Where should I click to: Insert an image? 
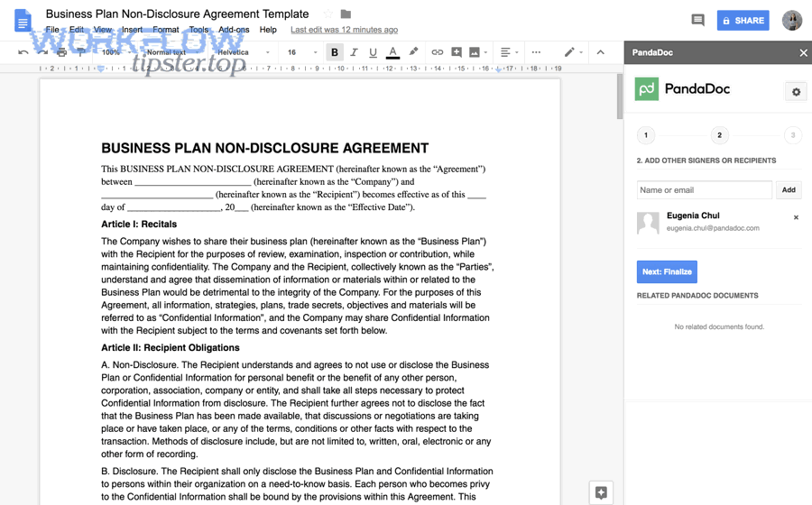[x=475, y=52]
